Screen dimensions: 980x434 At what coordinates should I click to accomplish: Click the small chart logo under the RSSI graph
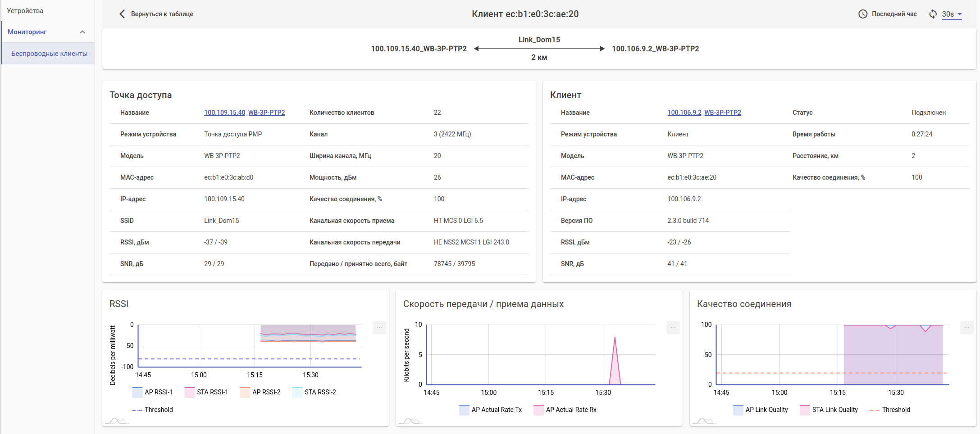coord(117,421)
